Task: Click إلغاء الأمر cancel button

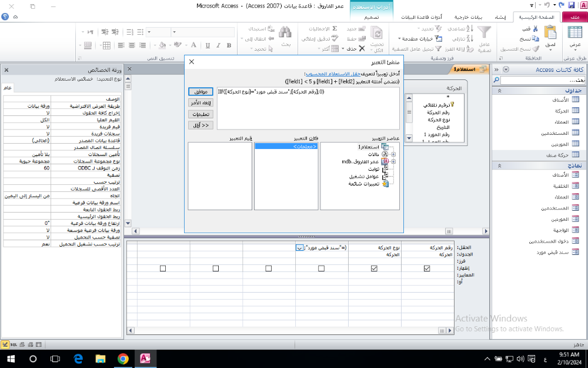Action: click(201, 103)
